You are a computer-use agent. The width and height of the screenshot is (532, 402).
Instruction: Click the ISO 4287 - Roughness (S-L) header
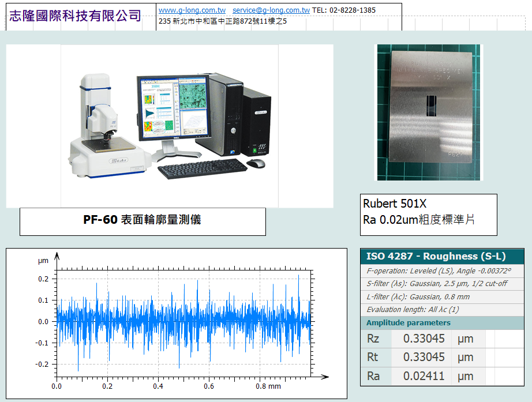[x=442, y=256]
